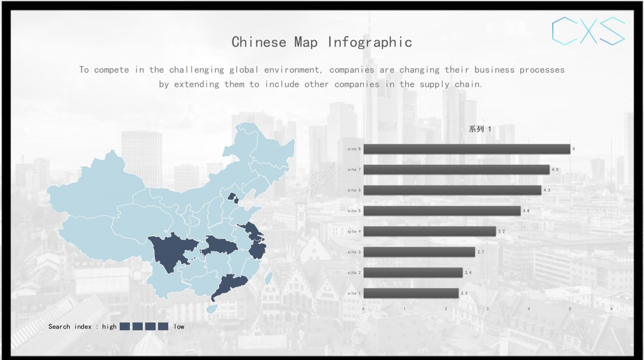Image resolution: width=644 pixels, height=360 pixels.
Task: Click the dark Guangdong province shape
Action: 229,287
